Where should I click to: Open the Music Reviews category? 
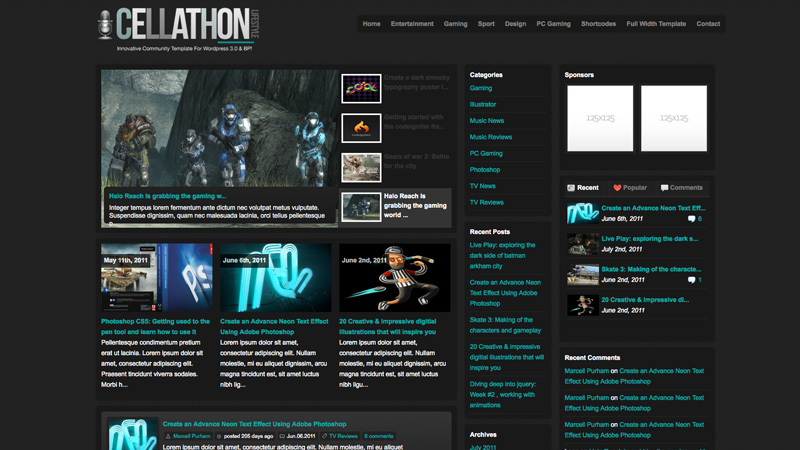pos(490,137)
